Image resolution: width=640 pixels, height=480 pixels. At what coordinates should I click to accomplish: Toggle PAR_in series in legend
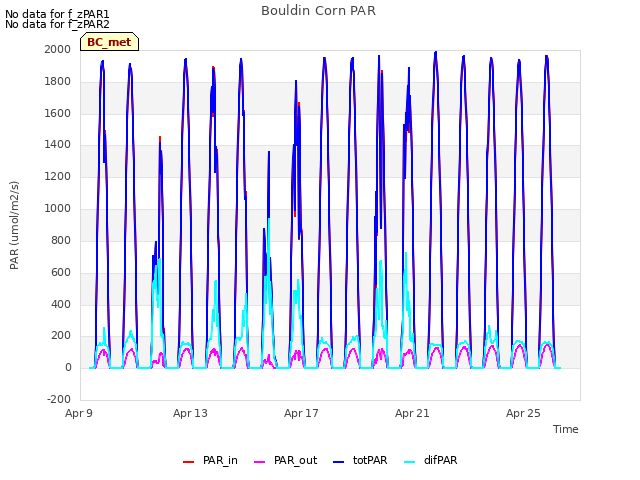click(210, 460)
